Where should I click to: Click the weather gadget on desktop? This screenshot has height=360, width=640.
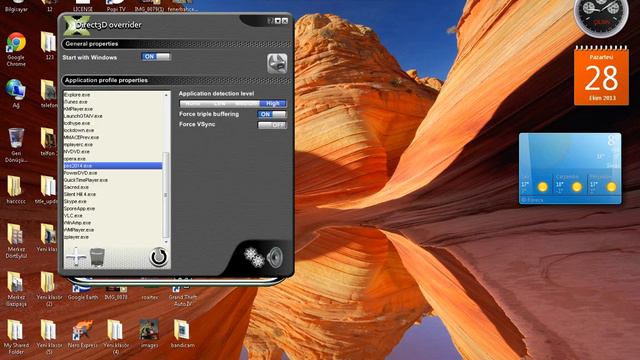pyautogui.click(x=570, y=168)
